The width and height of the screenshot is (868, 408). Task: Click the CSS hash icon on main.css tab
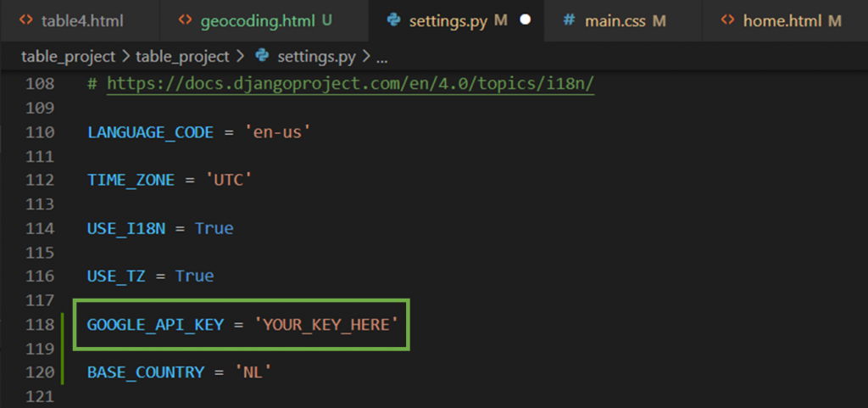[569, 20]
